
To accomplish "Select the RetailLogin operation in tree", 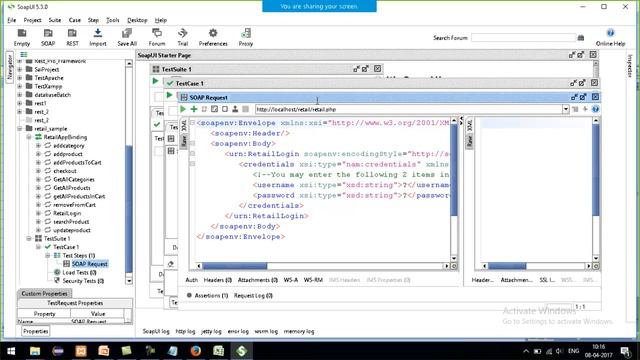I will [x=67, y=213].
